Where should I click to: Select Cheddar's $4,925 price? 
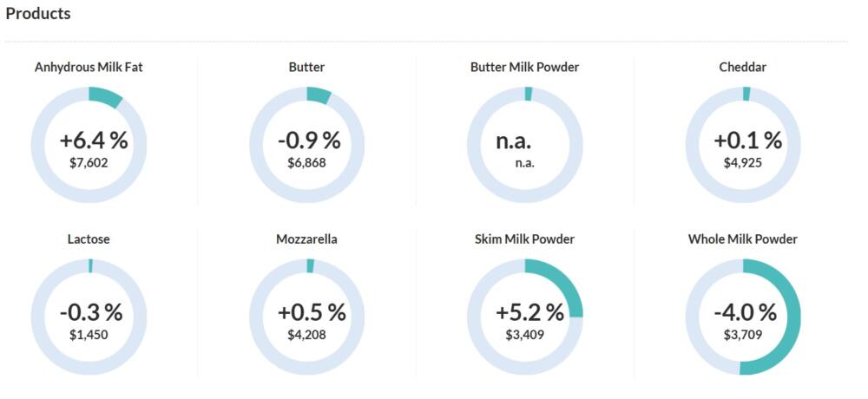[x=743, y=162]
